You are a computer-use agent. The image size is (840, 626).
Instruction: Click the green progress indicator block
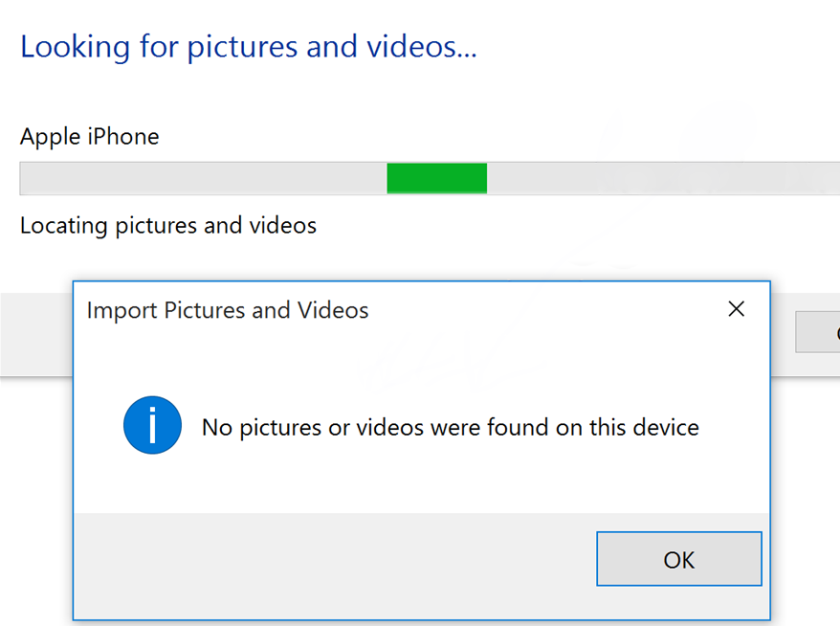(x=436, y=178)
